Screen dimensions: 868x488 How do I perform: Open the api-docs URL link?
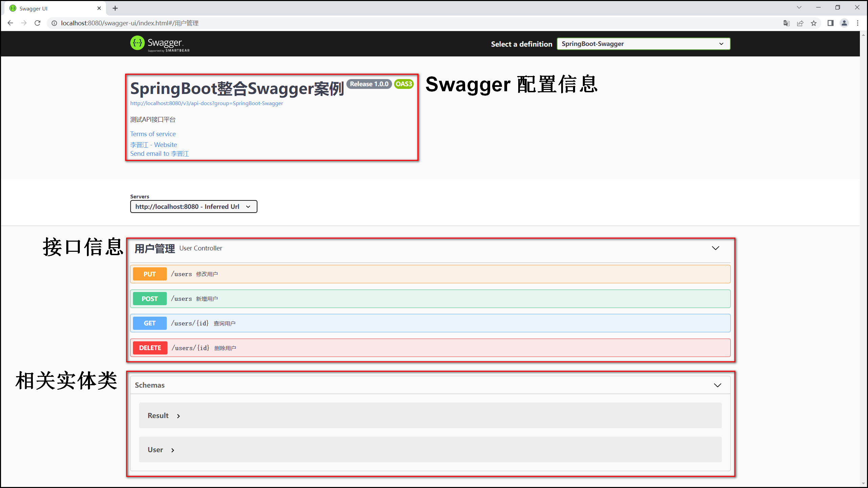(207, 103)
